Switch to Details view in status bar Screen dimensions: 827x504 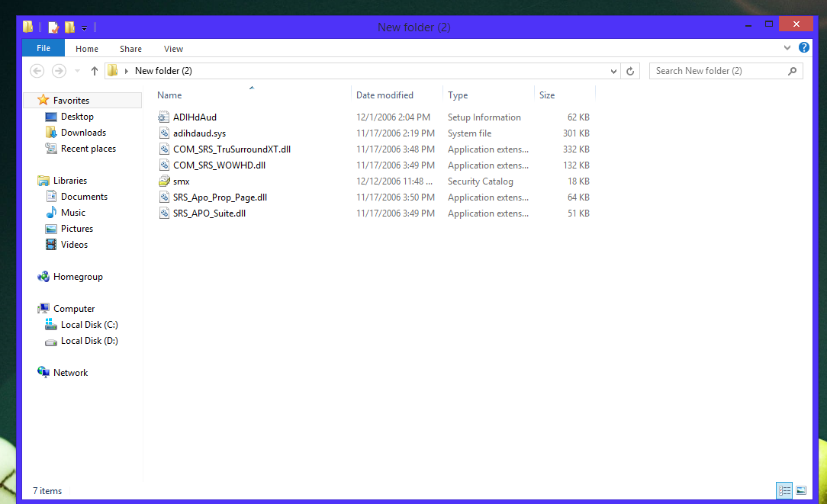[784, 491]
